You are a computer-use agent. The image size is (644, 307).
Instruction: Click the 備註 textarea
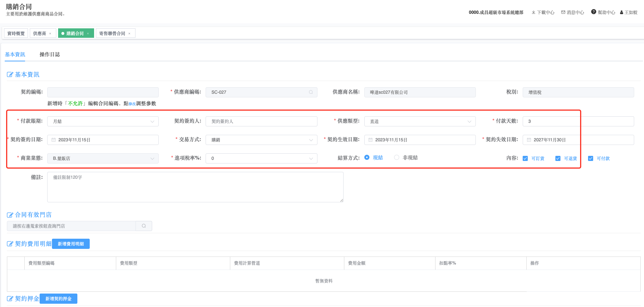pos(195,187)
